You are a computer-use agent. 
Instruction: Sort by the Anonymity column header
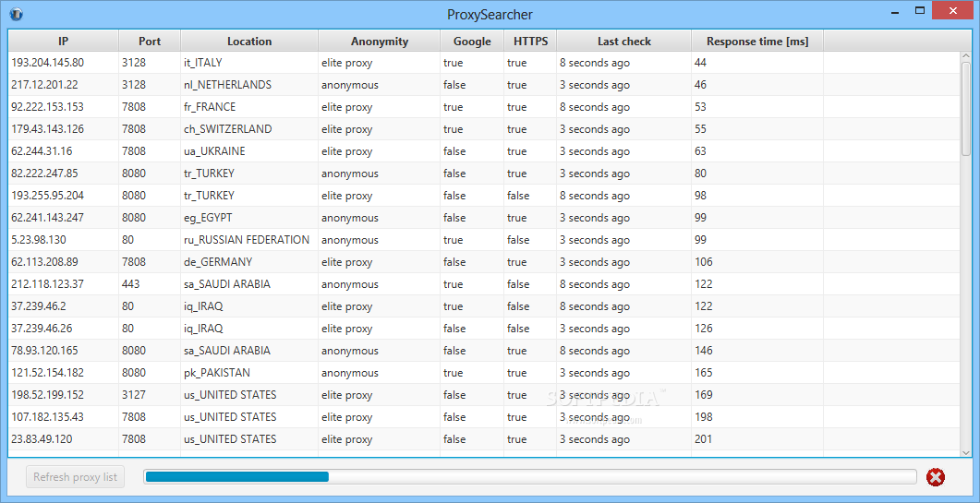click(380, 42)
